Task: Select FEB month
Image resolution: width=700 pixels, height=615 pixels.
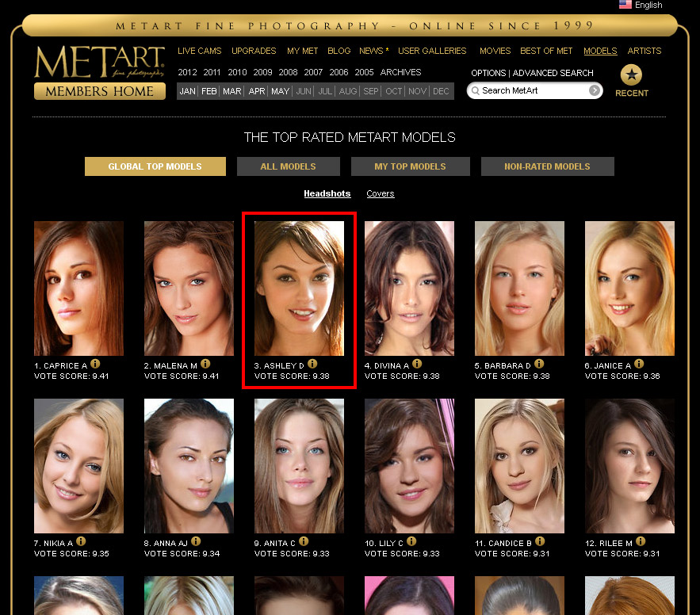Action: coord(209,91)
